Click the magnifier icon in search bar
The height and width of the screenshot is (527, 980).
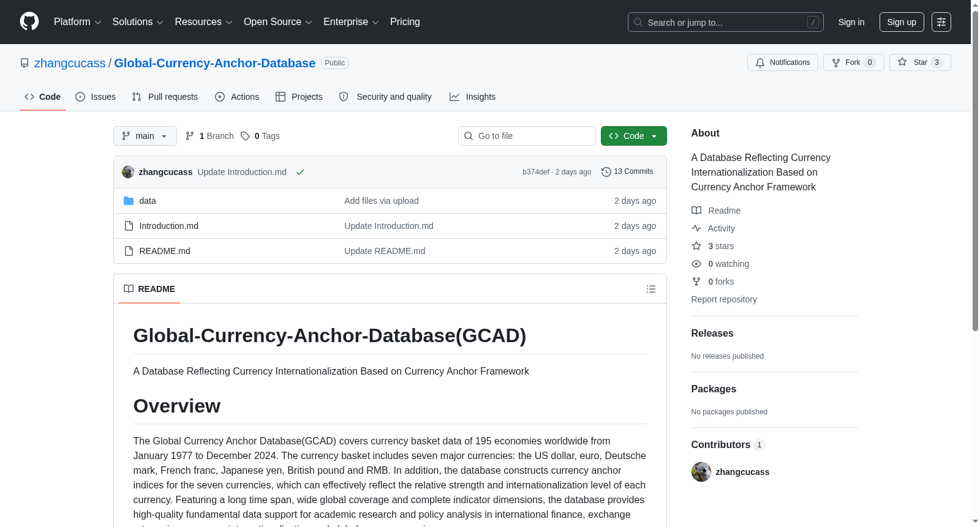pos(638,22)
